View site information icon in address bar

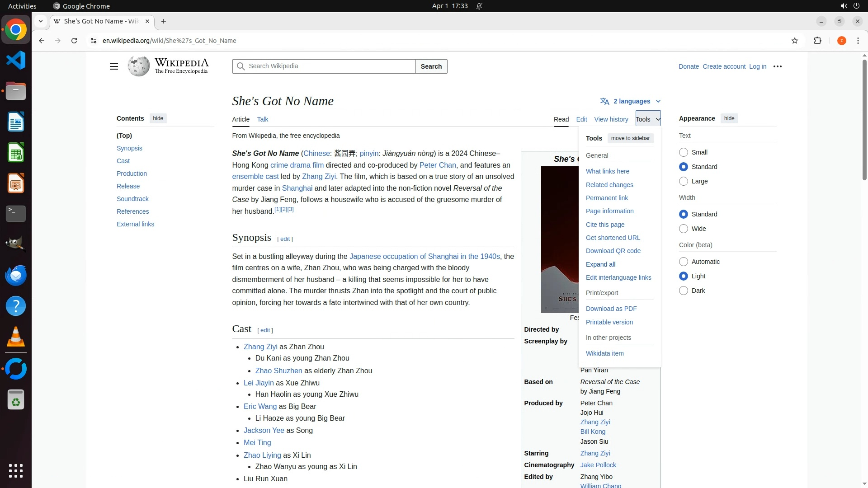click(94, 41)
